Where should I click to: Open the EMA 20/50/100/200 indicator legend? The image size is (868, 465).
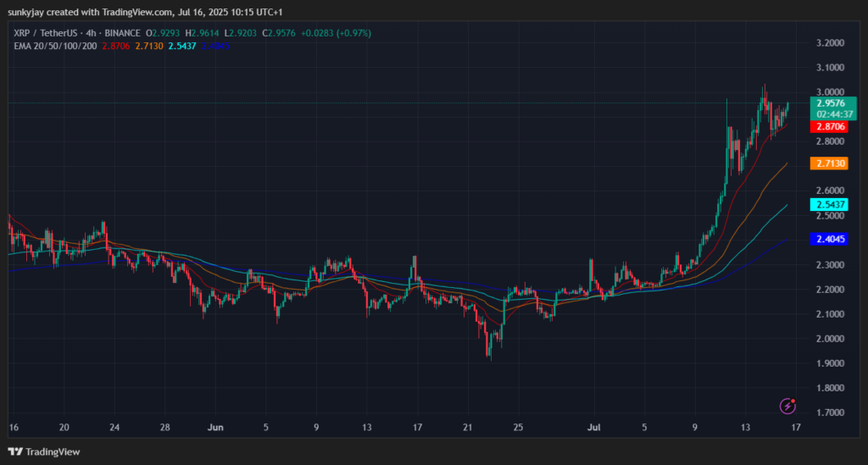[55, 46]
